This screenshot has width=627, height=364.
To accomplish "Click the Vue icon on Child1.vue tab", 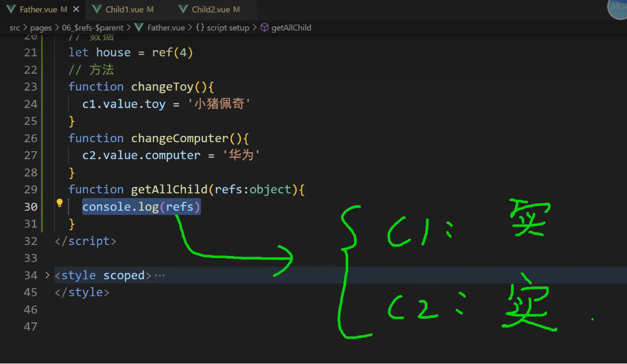I will (x=97, y=9).
